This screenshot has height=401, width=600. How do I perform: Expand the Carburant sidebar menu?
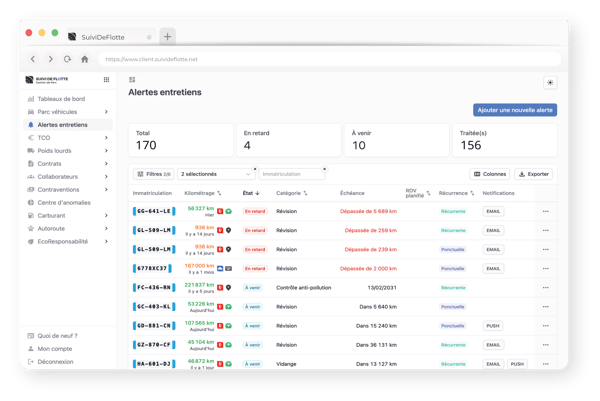point(106,215)
